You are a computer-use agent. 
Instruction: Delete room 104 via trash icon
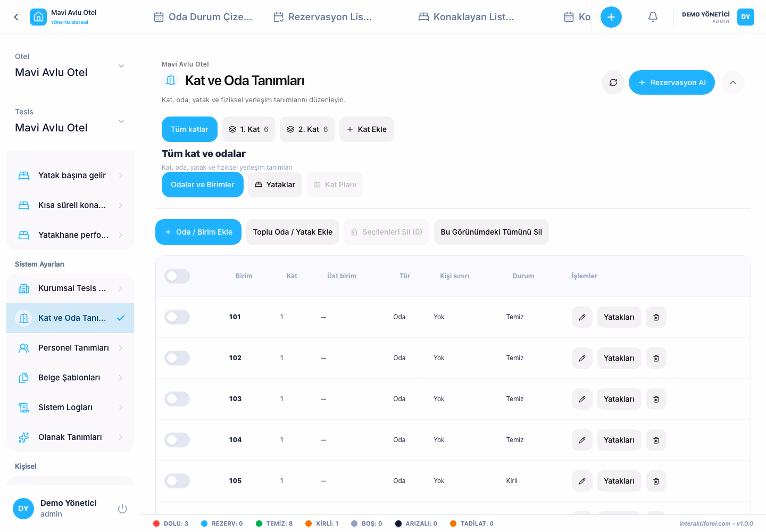click(x=656, y=440)
